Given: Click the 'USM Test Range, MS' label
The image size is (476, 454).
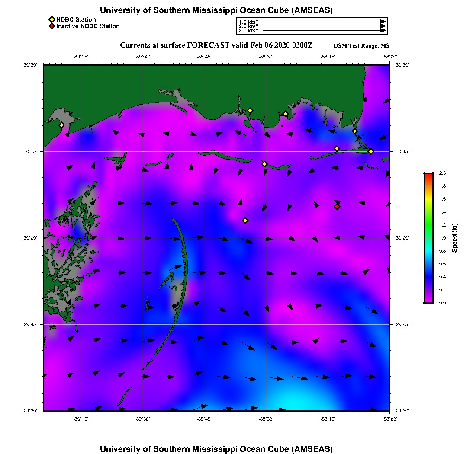Looking at the screenshot, I should coord(361,46).
